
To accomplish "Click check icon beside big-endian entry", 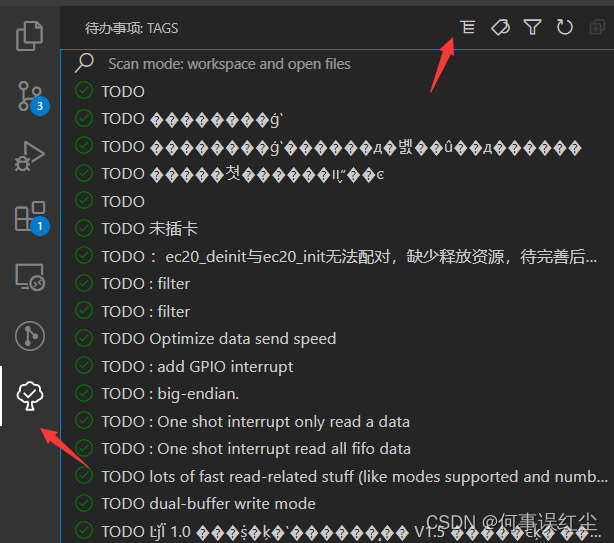I will click(x=84, y=393).
